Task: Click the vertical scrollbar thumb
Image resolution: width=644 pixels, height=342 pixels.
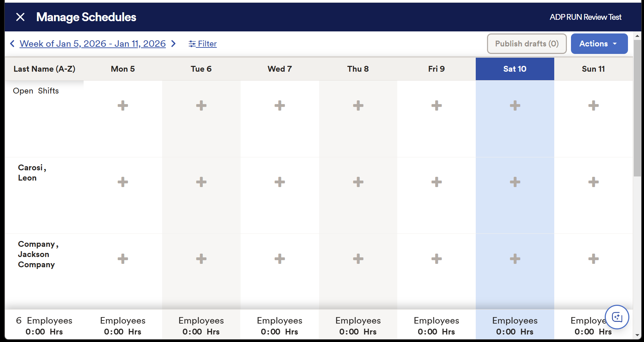Action: tap(637, 108)
